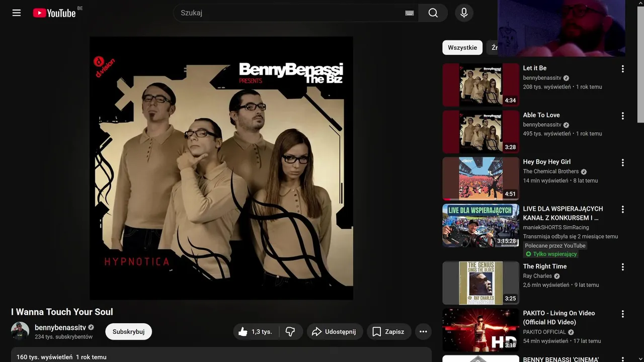Click the Able To Love title

[x=541, y=115]
